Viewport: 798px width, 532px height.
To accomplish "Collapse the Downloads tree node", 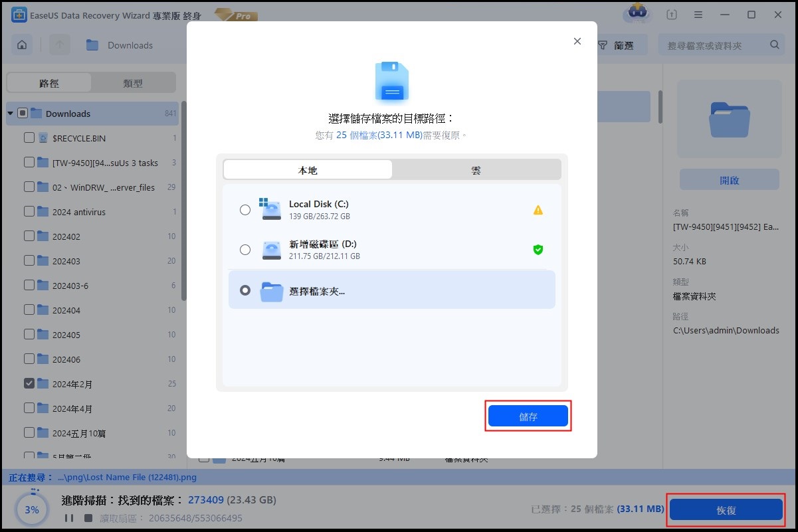I will 10,114.
